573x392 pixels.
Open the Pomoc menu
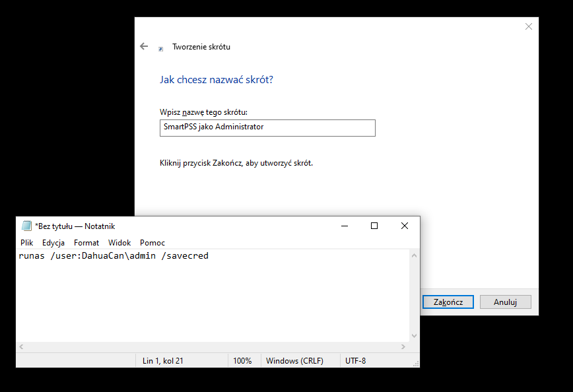pyautogui.click(x=152, y=243)
